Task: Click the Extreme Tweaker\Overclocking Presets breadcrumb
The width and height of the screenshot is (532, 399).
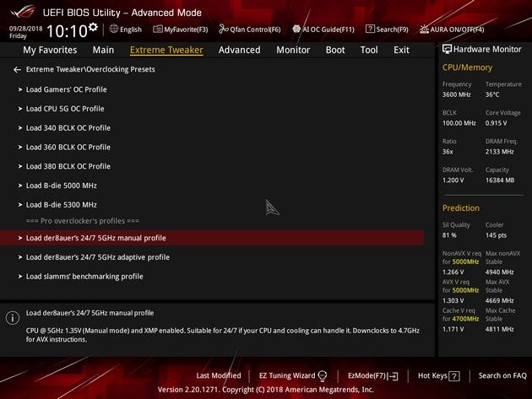Action: coord(90,69)
